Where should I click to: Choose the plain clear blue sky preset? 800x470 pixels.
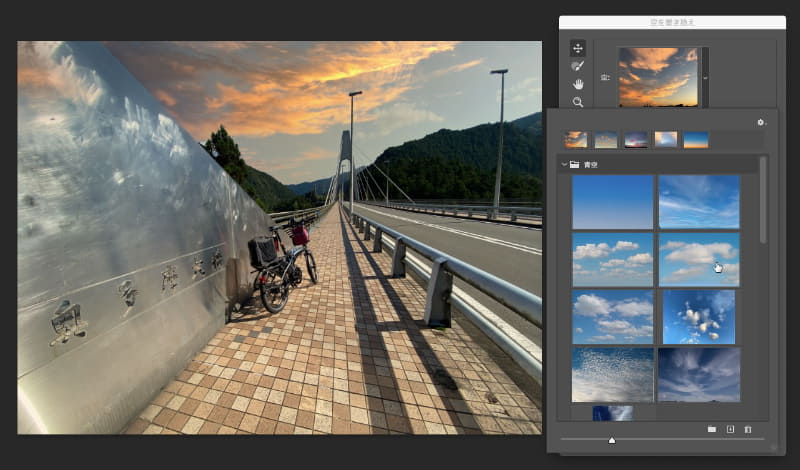point(613,202)
